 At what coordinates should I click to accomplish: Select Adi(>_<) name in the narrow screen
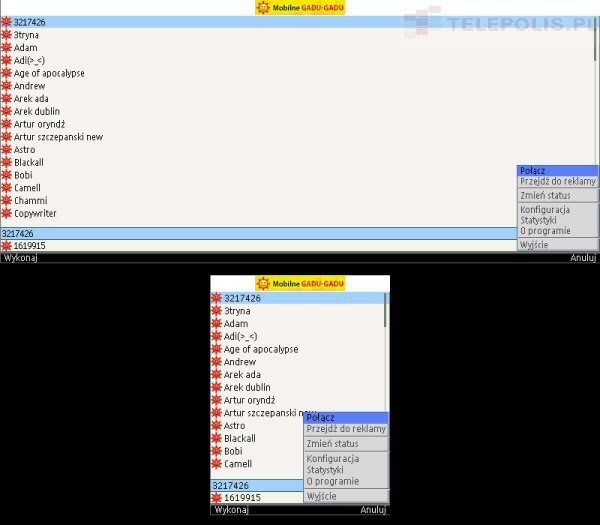click(x=240, y=336)
